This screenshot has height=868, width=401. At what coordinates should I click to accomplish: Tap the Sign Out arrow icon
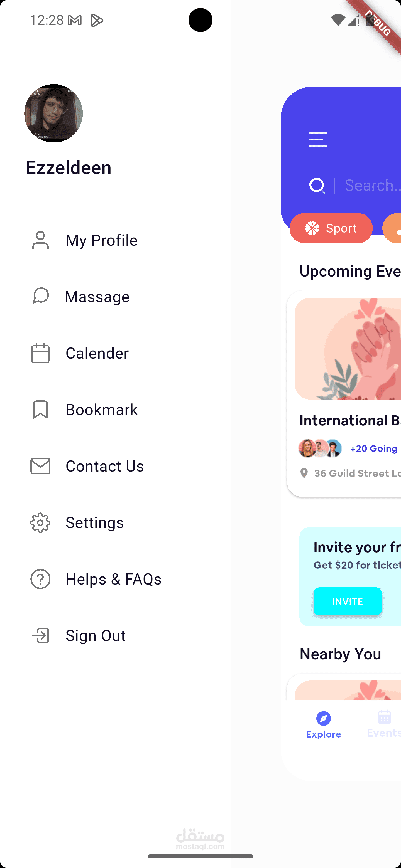(x=40, y=635)
